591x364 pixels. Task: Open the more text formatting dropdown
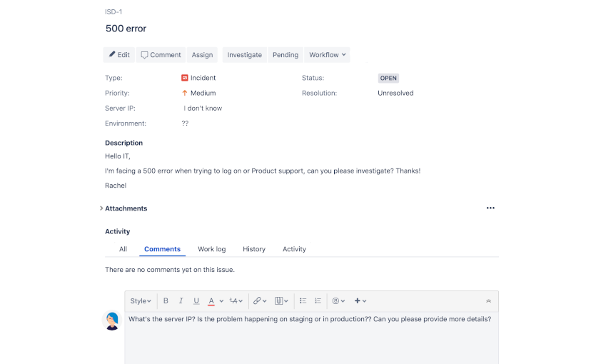pyautogui.click(x=236, y=300)
